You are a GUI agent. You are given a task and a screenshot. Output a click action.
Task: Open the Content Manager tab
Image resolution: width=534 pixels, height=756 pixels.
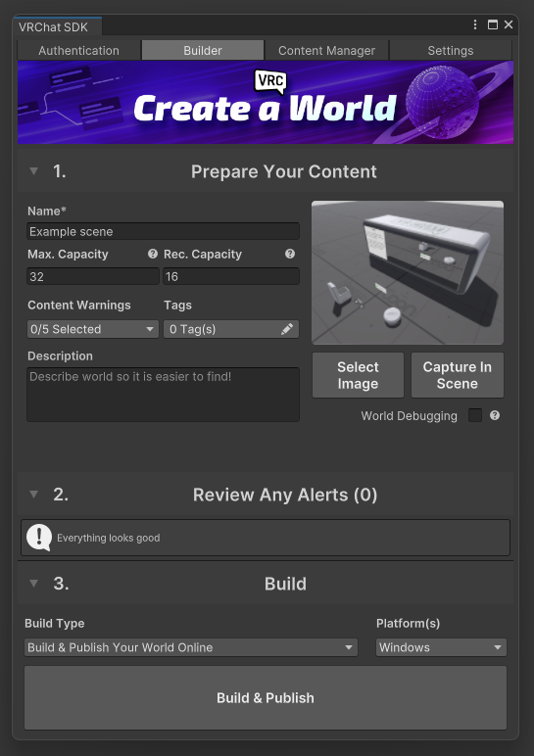(326, 51)
